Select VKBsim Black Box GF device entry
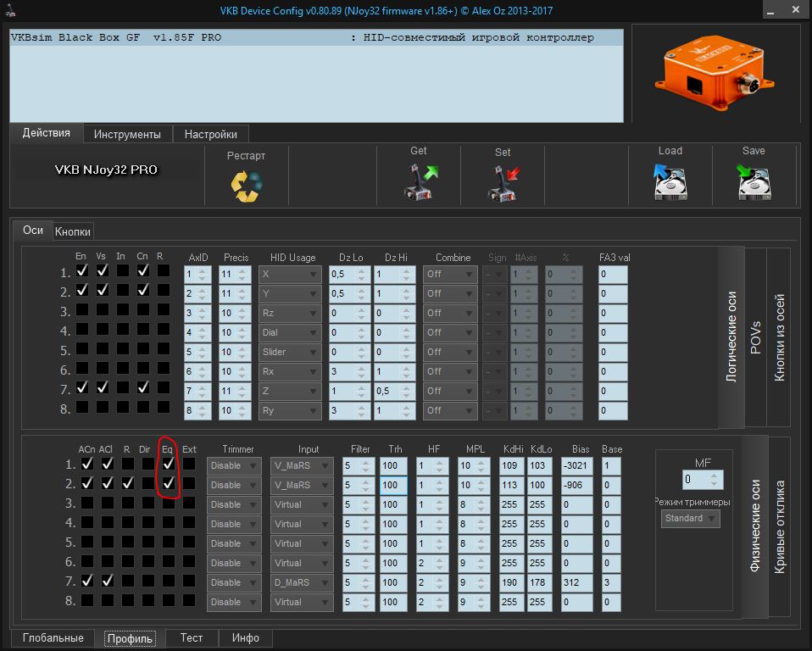This screenshot has width=812, height=651. (x=316, y=37)
